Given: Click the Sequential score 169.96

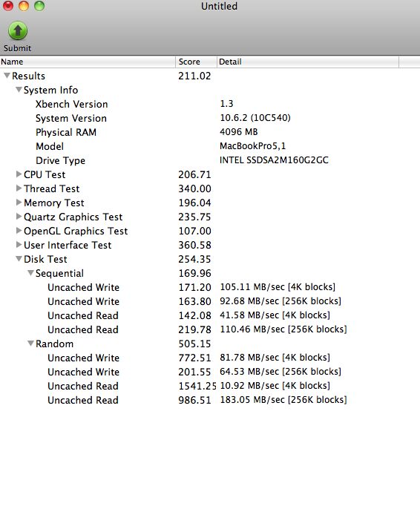Looking at the screenshot, I should point(194,273).
